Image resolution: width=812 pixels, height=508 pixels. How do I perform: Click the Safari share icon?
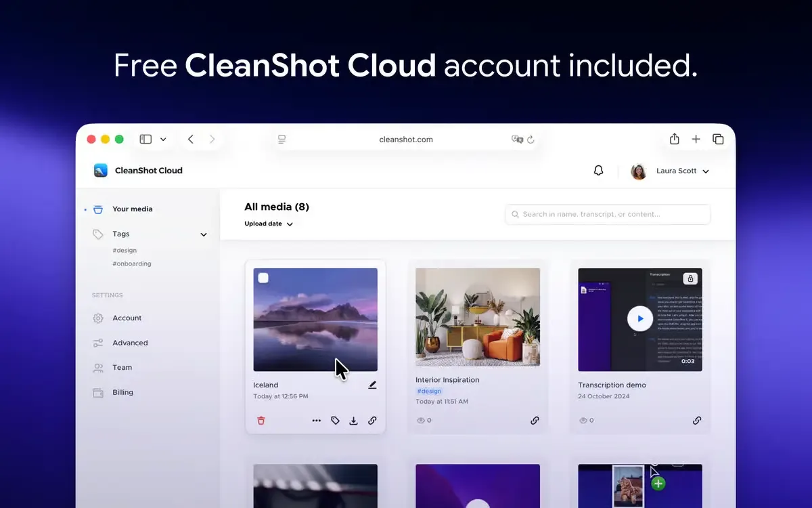tap(675, 139)
